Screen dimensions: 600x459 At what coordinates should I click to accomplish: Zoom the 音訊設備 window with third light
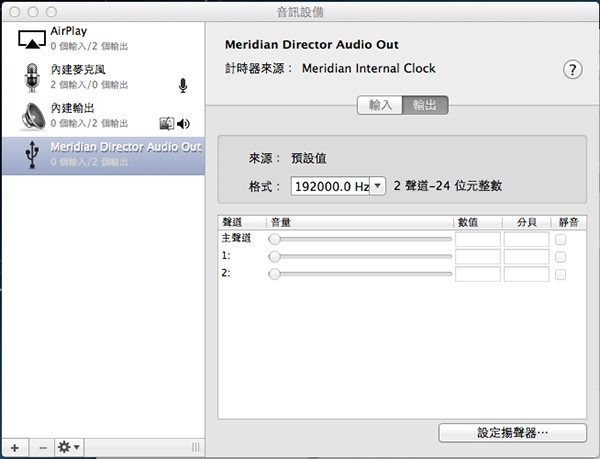(x=51, y=12)
